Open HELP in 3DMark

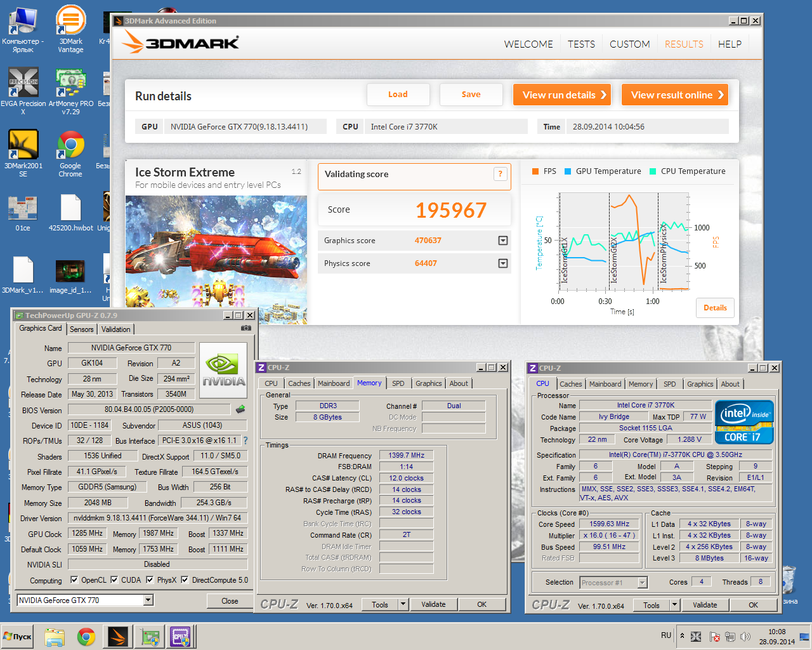coord(730,44)
